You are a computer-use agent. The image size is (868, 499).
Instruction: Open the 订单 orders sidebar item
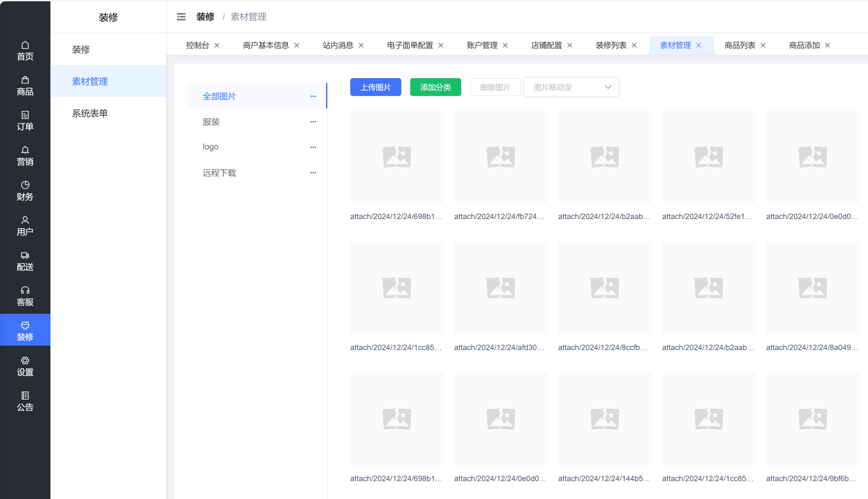[25, 121]
